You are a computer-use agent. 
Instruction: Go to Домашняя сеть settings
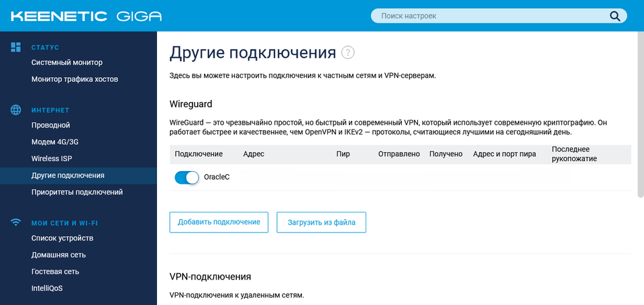[x=59, y=255]
